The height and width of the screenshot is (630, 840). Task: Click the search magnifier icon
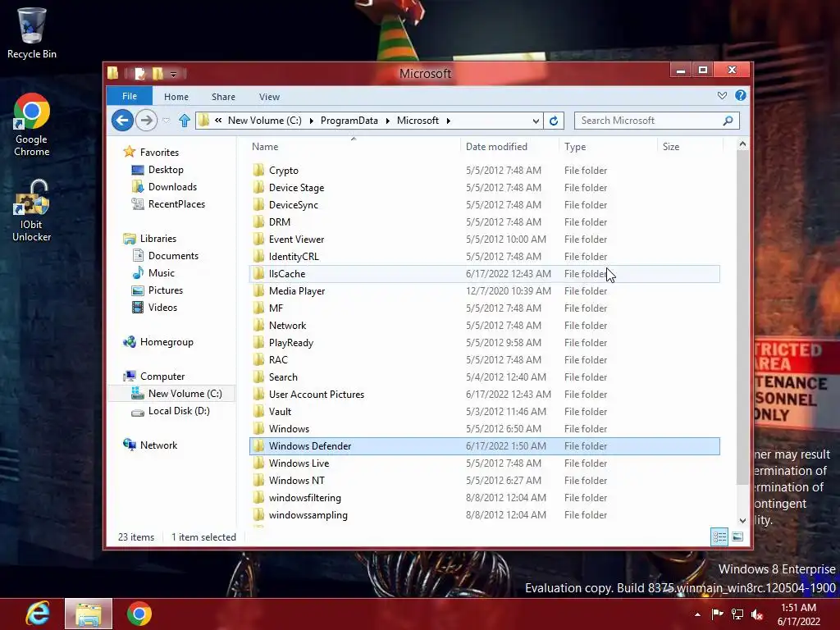[728, 121]
